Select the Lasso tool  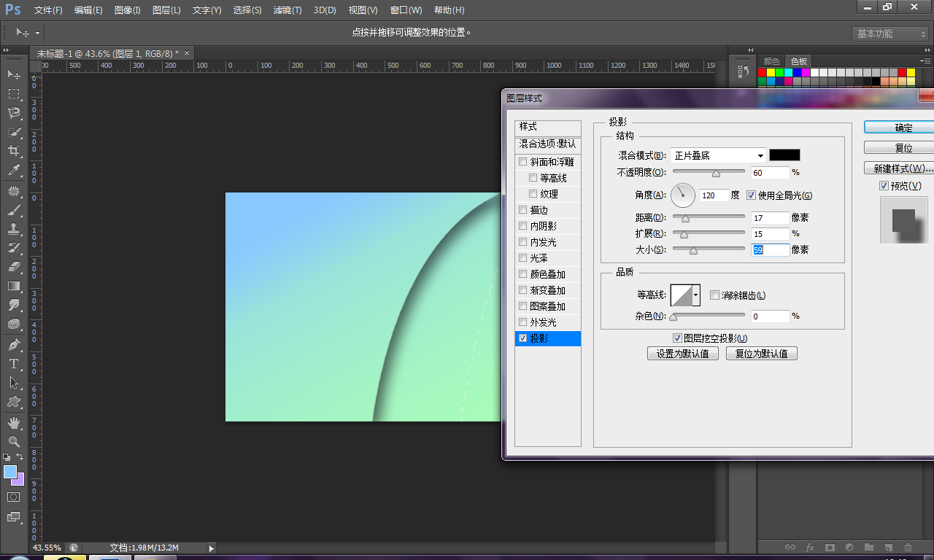tap(14, 113)
